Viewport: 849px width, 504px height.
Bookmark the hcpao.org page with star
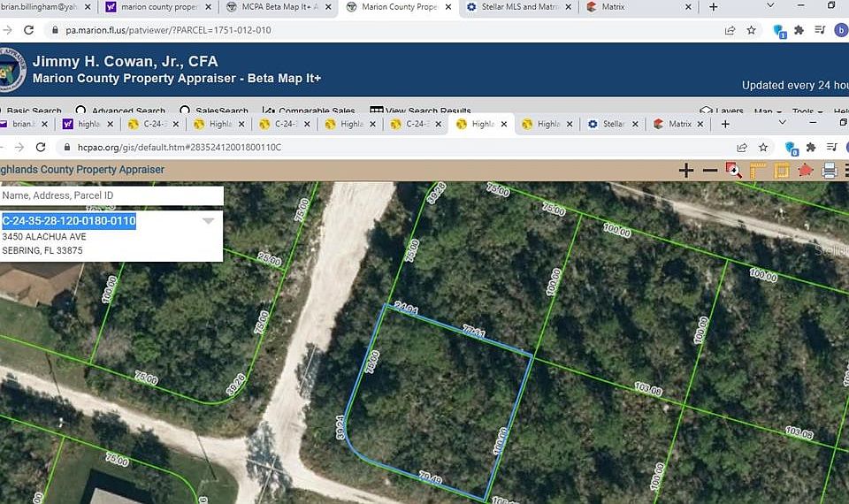tap(763, 147)
